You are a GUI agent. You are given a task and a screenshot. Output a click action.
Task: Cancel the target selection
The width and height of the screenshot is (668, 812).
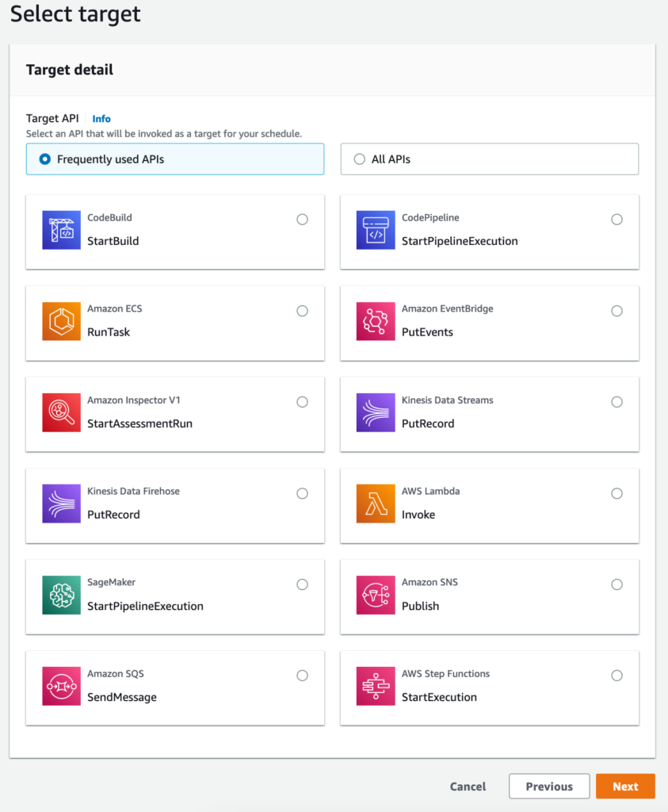(x=468, y=787)
